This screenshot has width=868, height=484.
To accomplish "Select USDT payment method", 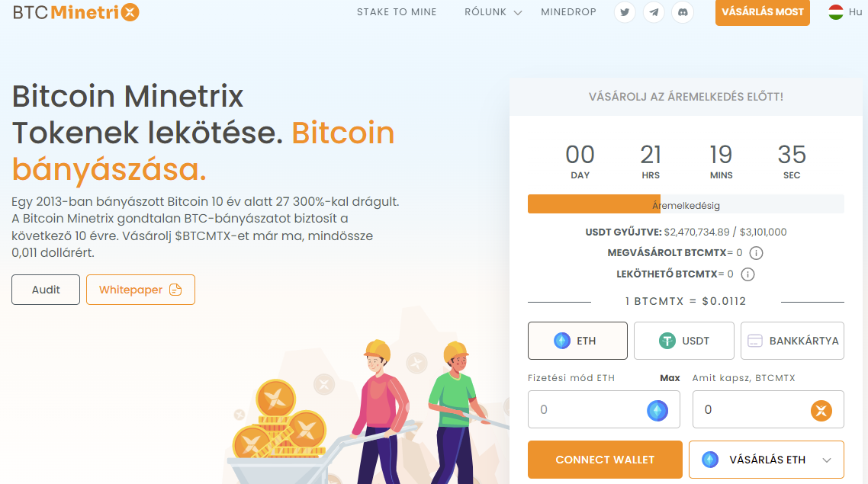I will (x=683, y=341).
